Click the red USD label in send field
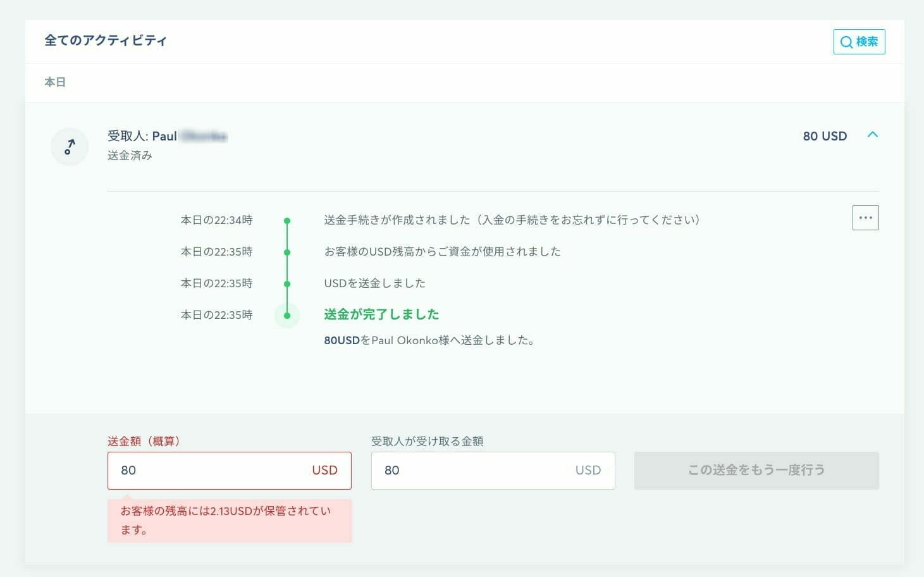Screen dimensions: 924x577 pyautogui.click(x=324, y=470)
